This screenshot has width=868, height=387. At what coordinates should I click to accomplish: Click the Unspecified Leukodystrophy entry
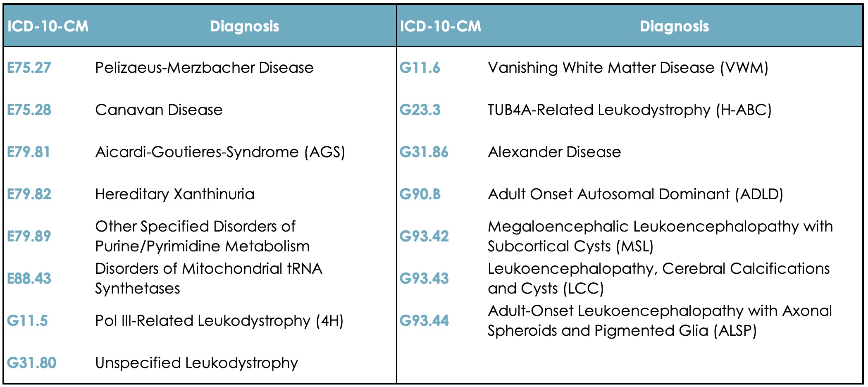(197, 363)
